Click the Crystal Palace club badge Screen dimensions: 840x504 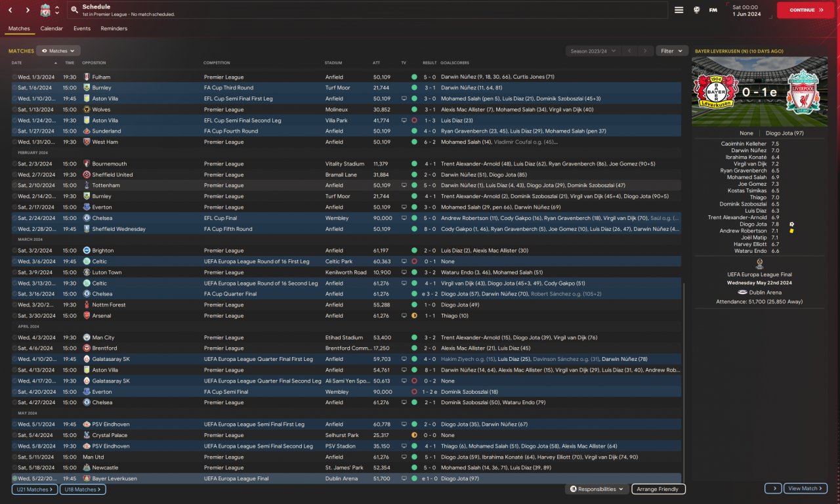(x=87, y=435)
